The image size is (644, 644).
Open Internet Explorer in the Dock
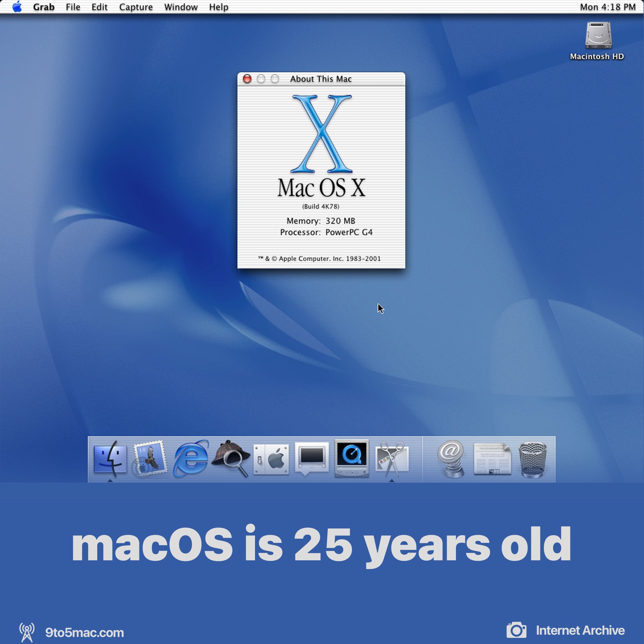[x=191, y=460]
